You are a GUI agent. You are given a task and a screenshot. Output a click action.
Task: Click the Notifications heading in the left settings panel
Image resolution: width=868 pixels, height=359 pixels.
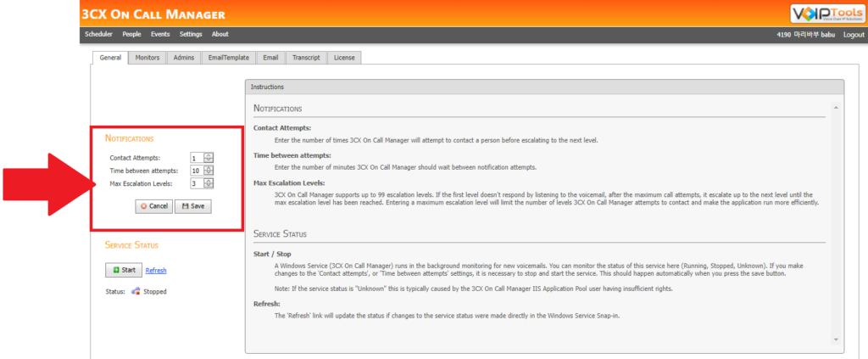pyautogui.click(x=130, y=138)
